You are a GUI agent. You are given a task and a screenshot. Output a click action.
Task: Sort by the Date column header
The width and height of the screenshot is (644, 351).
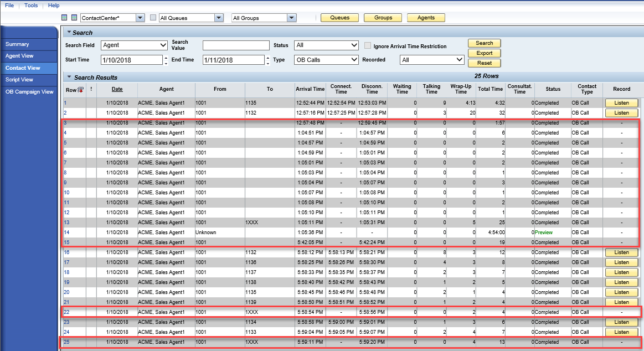117,89
